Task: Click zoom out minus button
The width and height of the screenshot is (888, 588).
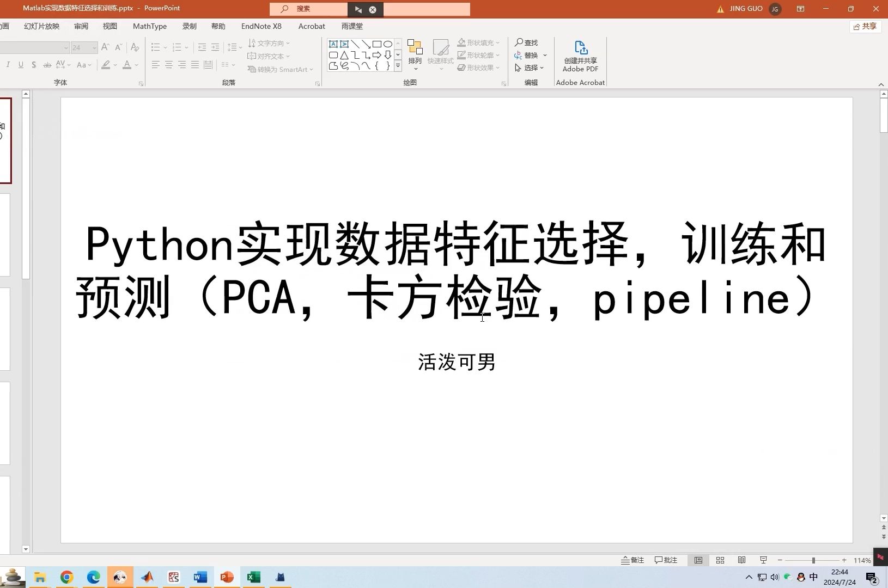Action: (x=780, y=560)
